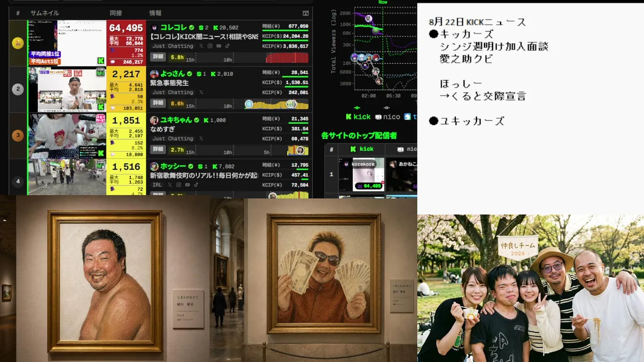This screenshot has width=644, height=362.
Task: Open よっさん's X profile icon
Action: [201, 93]
